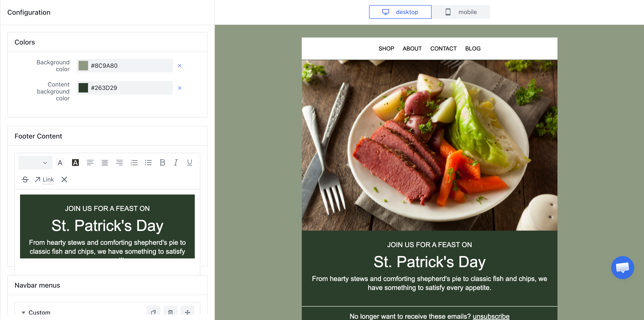Edit the #263D29 color field
644x320 pixels.
[x=124, y=88]
